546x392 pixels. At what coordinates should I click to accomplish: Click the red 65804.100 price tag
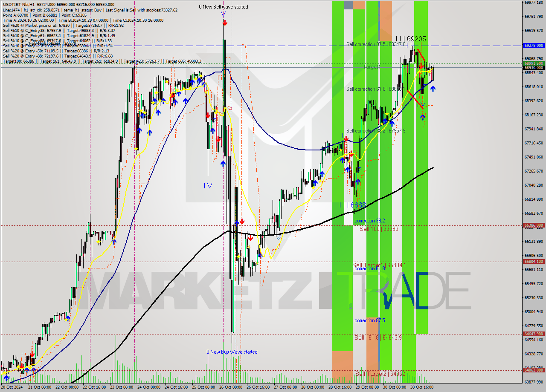(x=534, y=262)
